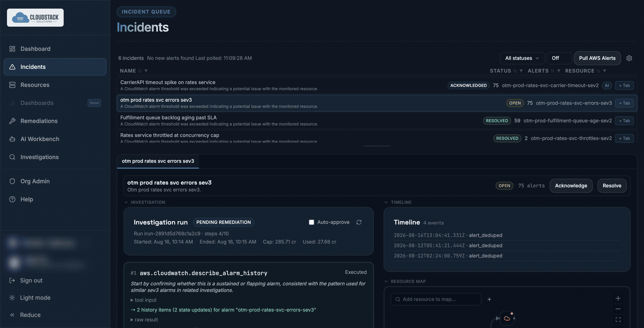644x328 pixels.
Task: Resolve the open incident
Action: point(612,186)
